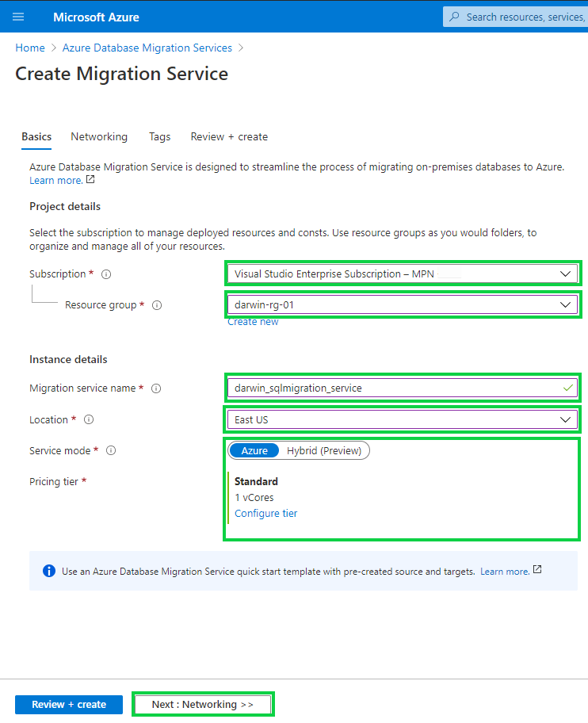Screen dimensions: 588x723
Task: Click the Standard pricing tier text
Action: [256, 481]
